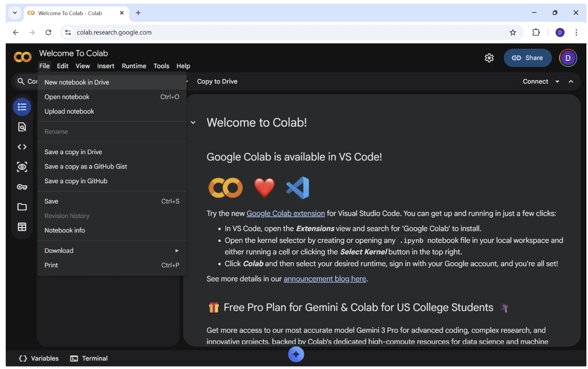The width and height of the screenshot is (588, 369).
Task: Select New notebook in Drive
Action: click(112, 82)
